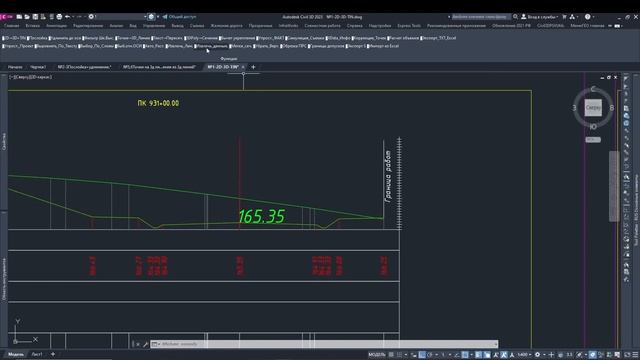Image resolution: width=640 pixels, height=360 pixels.
Task: Click the vertical scrollbar thumb of drawing area
Action: (613, 186)
